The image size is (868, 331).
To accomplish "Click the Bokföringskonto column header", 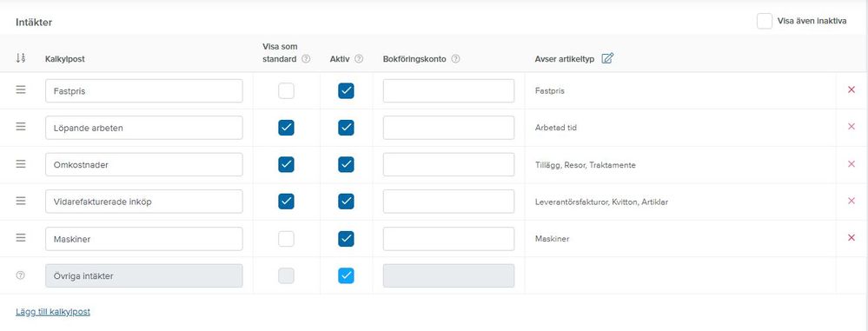I will pos(414,59).
